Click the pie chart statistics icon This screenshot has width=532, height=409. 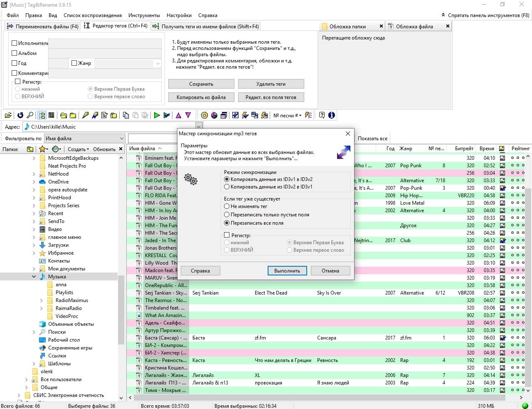click(214, 115)
